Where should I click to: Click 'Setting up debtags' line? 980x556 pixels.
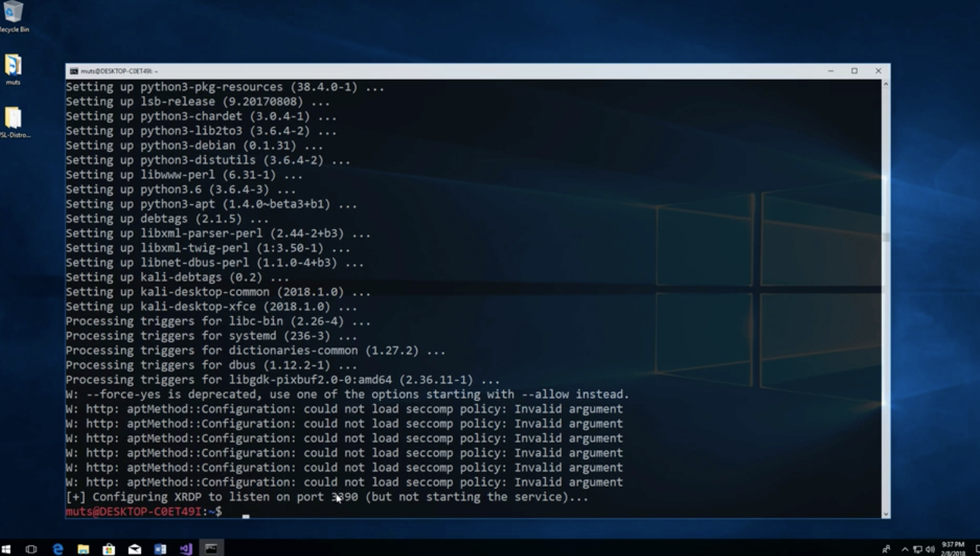click(x=167, y=219)
